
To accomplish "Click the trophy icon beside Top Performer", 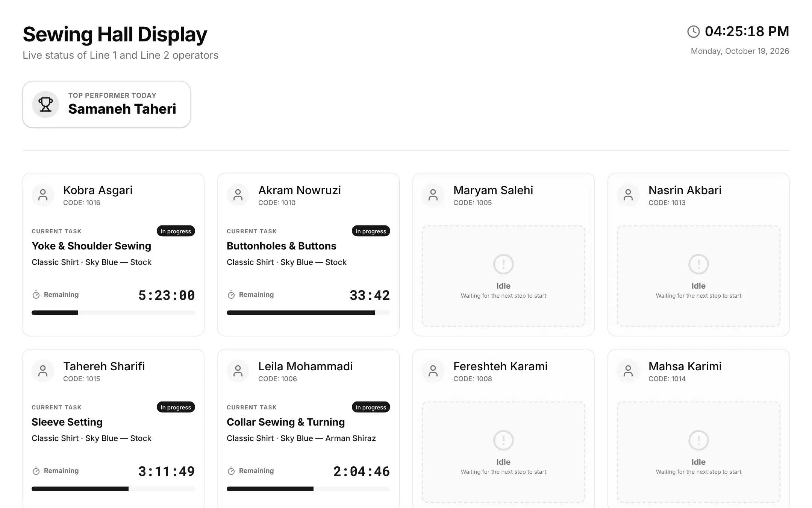I will (x=45, y=105).
